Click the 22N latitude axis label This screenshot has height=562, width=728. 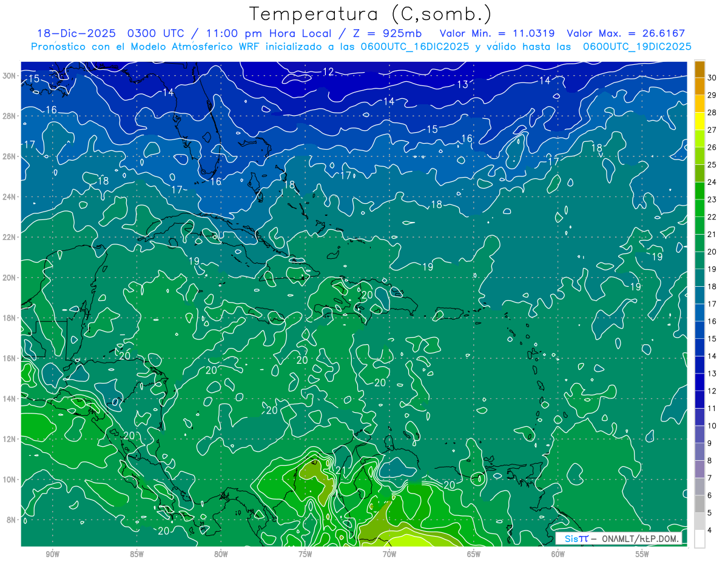[x=10, y=237]
